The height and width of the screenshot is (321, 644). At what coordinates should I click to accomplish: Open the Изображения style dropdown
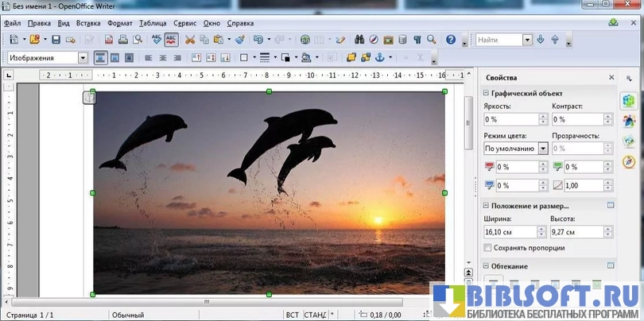point(83,58)
